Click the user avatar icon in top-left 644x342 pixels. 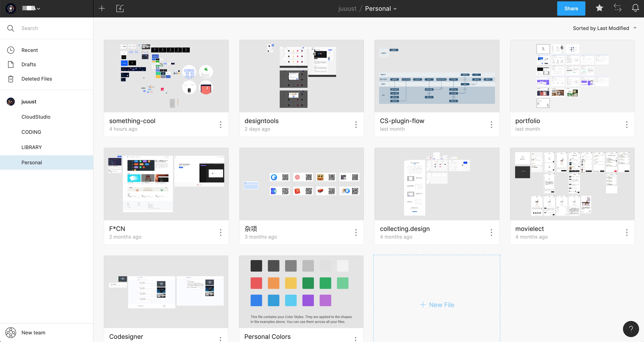click(11, 9)
